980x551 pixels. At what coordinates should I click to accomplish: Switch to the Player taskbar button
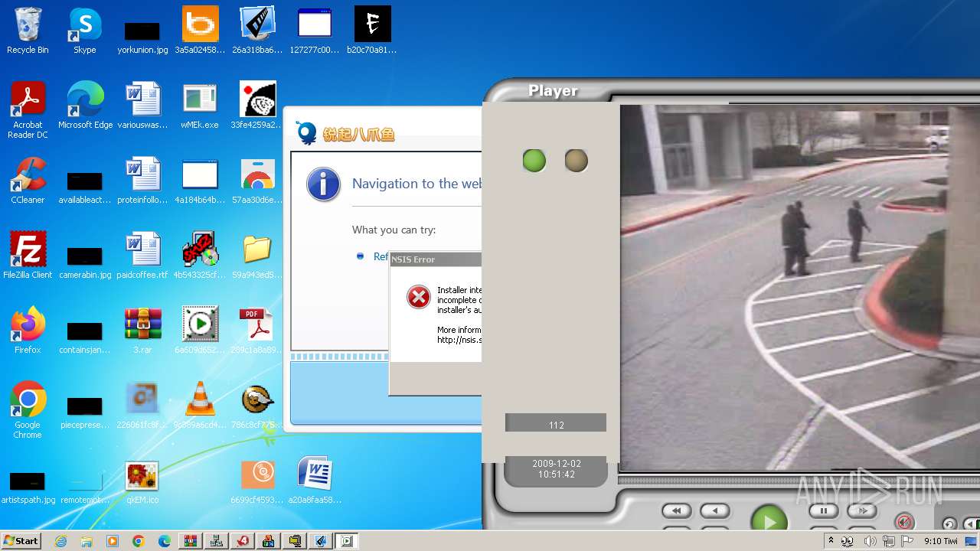coord(347,541)
